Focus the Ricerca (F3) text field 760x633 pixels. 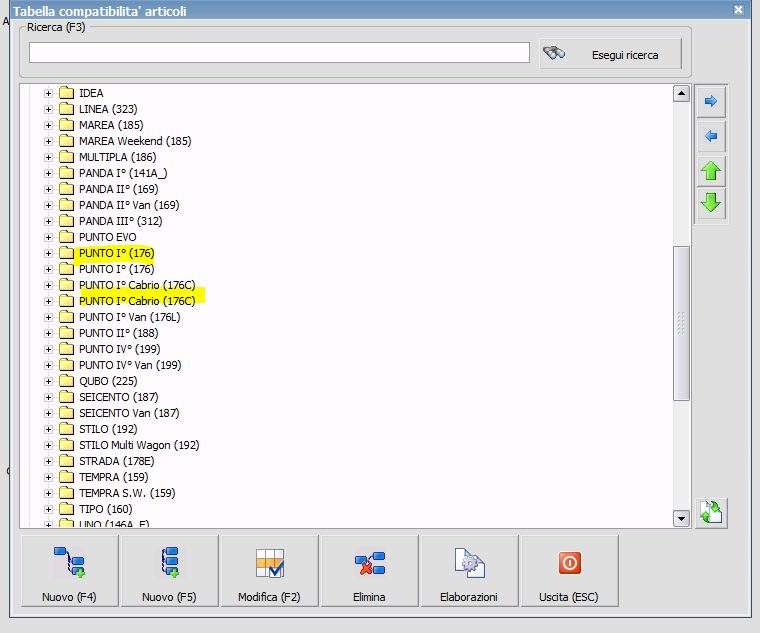[279, 52]
